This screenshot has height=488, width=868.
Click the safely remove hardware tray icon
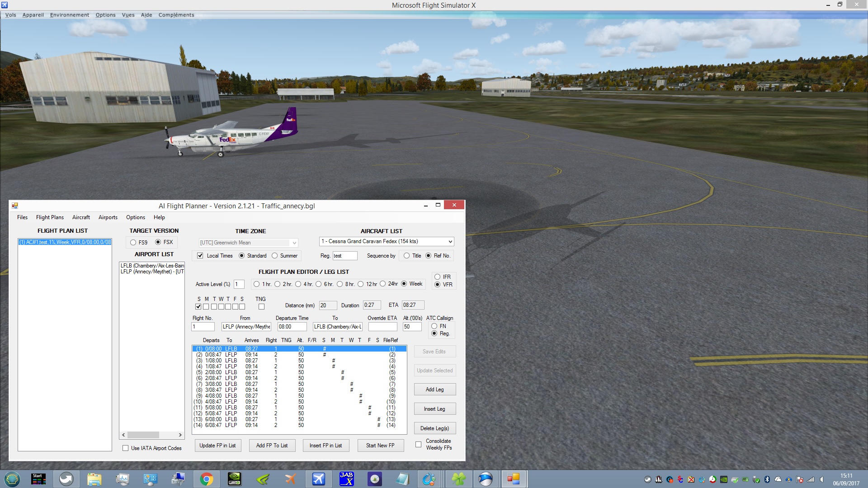point(756,479)
